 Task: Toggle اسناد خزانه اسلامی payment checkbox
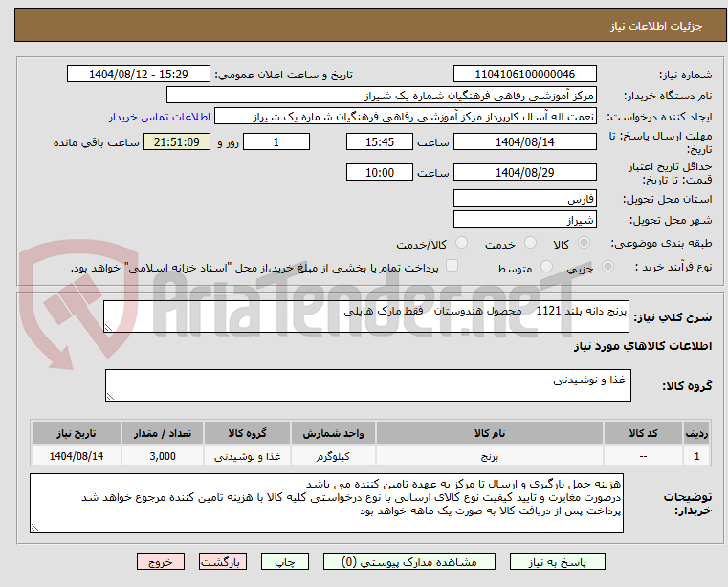[452, 266]
